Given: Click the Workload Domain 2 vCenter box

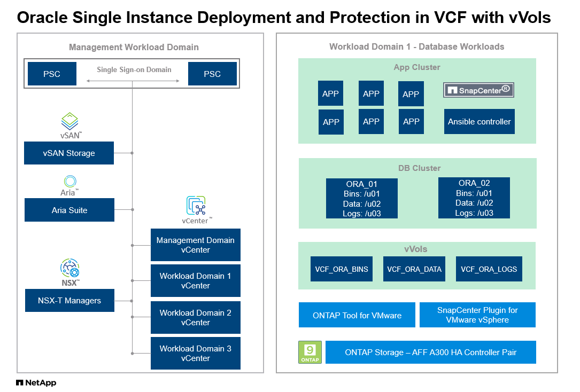Looking at the screenshot, I should [x=195, y=317].
